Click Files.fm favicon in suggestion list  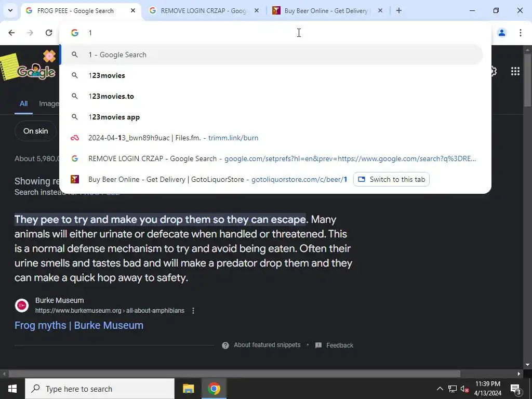(75, 138)
